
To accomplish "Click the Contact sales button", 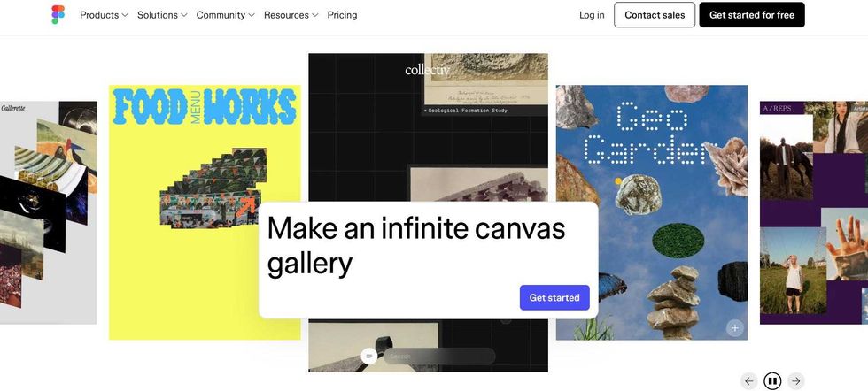I will click(x=655, y=15).
